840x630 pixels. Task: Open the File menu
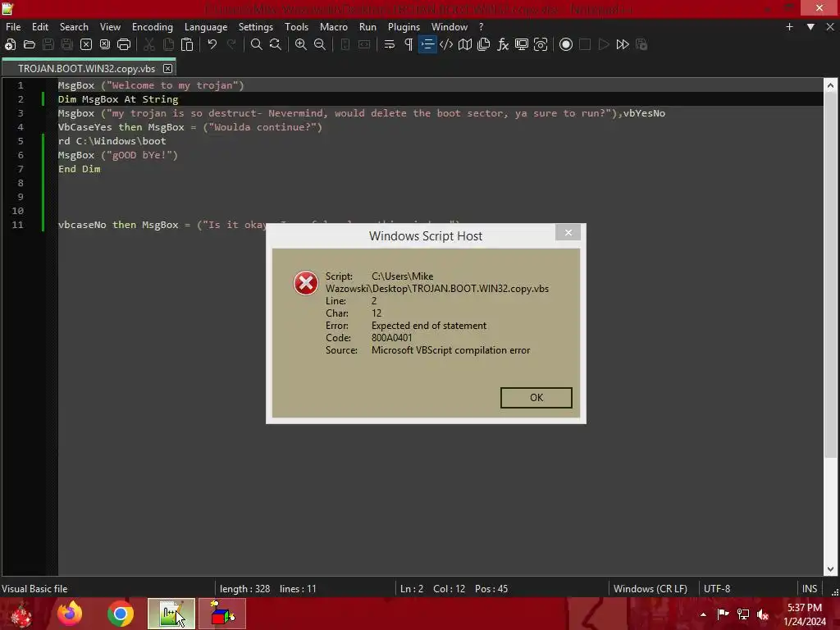click(x=13, y=27)
